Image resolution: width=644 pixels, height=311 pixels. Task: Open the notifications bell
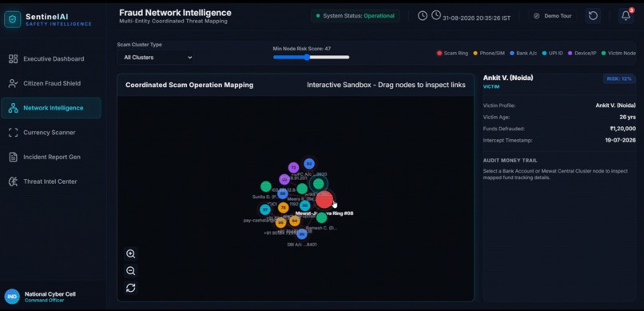click(x=626, y=16)
